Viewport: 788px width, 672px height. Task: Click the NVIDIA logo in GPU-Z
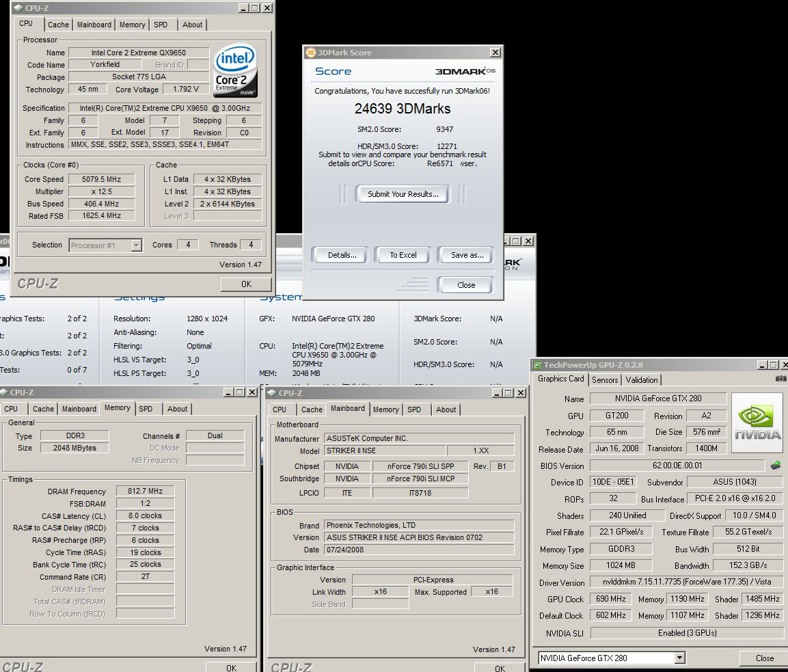coord(757,423)
